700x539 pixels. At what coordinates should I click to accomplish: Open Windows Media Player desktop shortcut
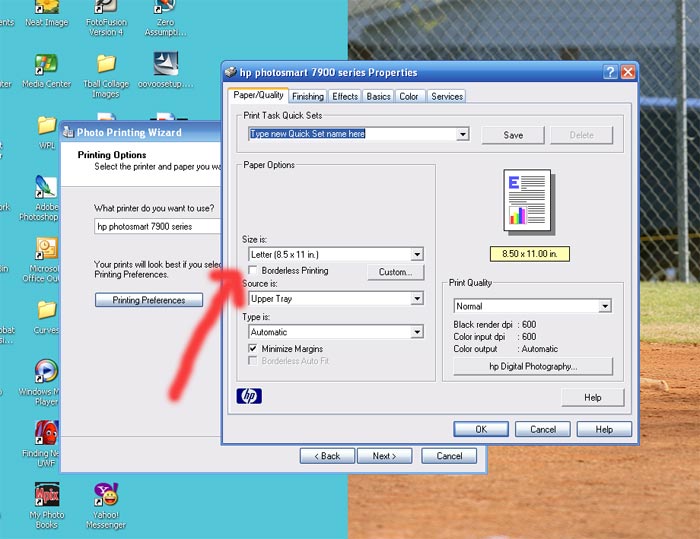tap(46, 373)
